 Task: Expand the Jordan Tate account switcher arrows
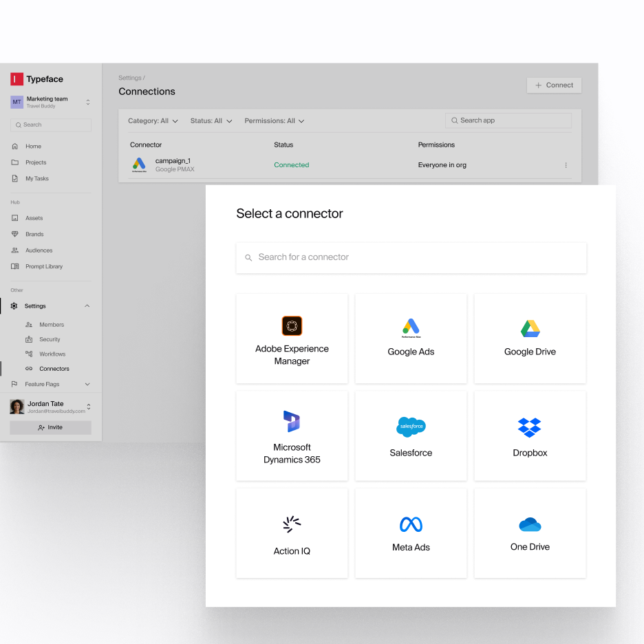point(88,407)
